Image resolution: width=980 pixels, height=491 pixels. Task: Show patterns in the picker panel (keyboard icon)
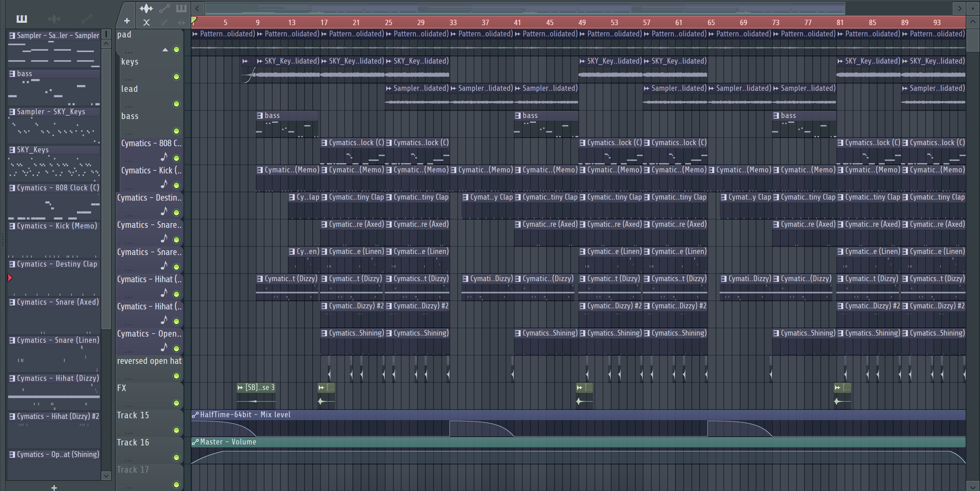pyautogui.click(x=22, y=19)
